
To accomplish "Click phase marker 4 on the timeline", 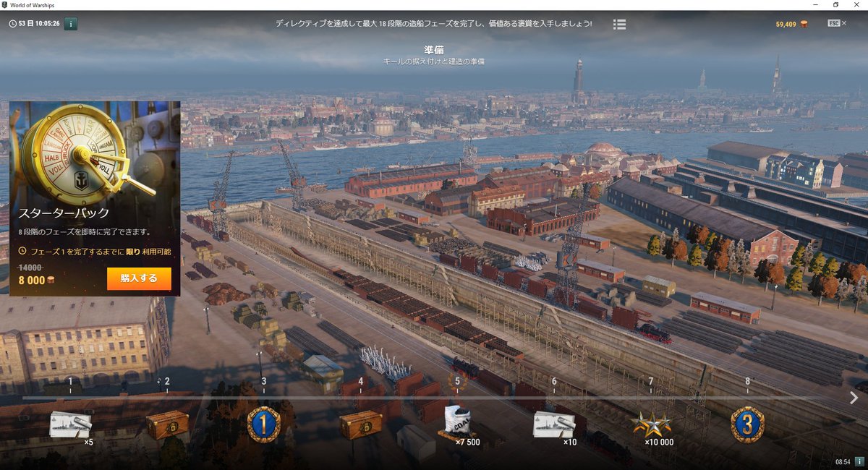I will [x=361, y=382].
